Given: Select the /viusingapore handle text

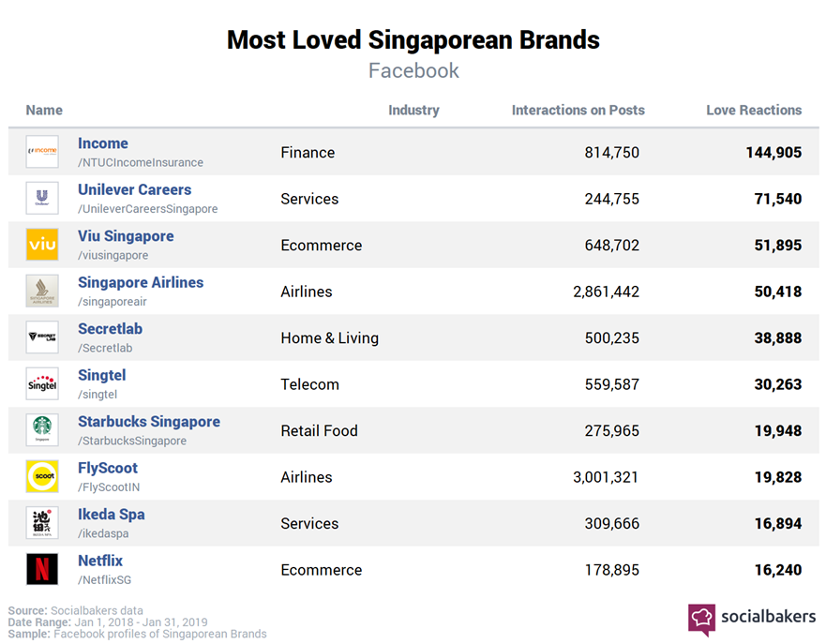Looking at the screenshot, I should tap(113, 255).
